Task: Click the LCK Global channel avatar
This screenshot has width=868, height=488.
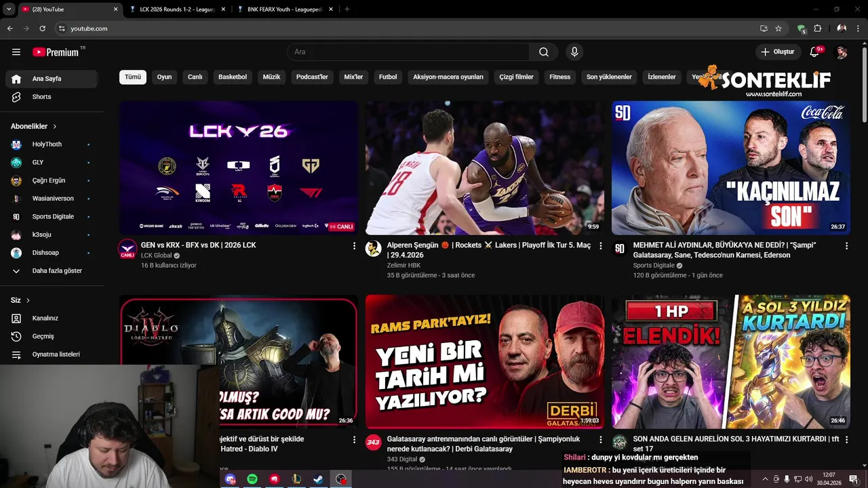Action: pyautogui.click(x=127, y=249)
